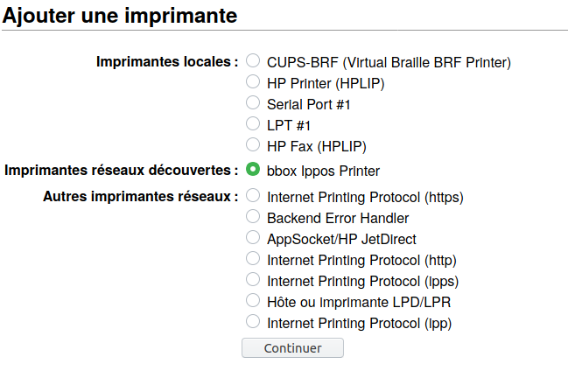Pick the LPT #1 radio button

pos(253,124)
